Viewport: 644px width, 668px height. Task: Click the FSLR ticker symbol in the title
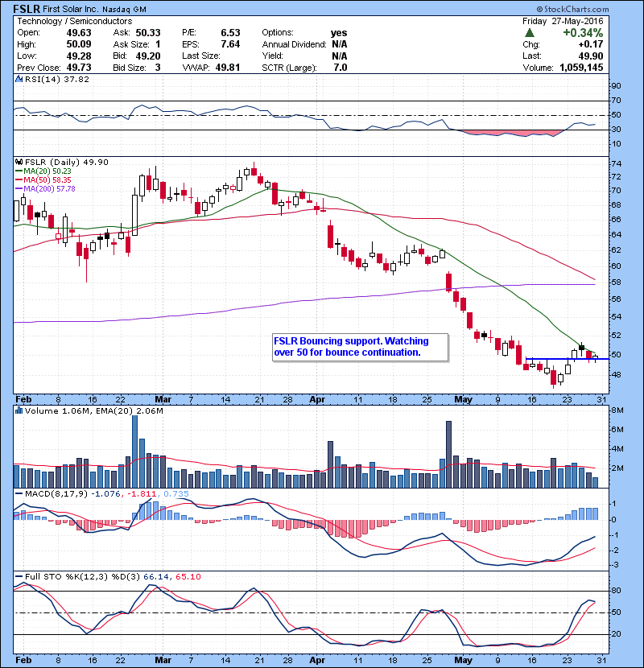coord(27,9)
